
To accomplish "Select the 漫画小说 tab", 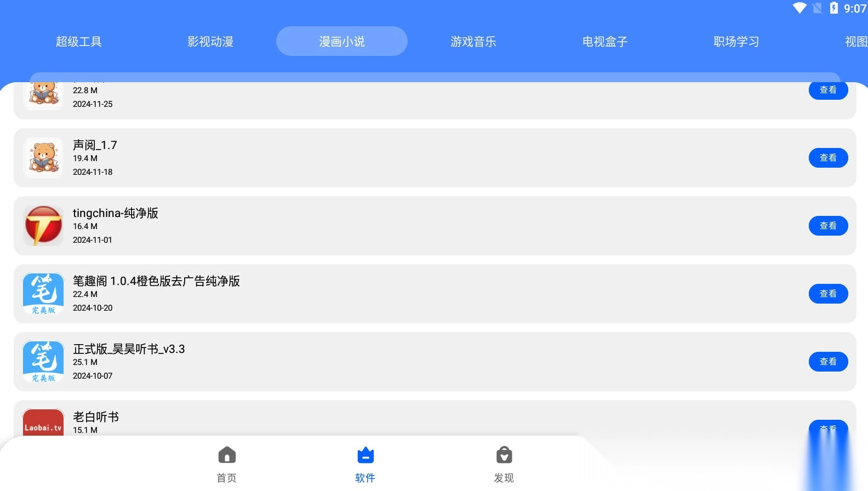I will [342, 42].
